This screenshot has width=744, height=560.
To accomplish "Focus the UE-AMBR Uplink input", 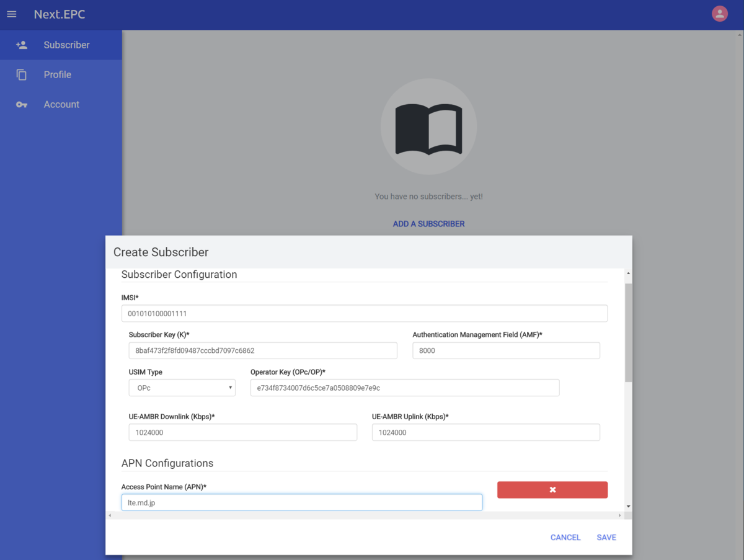I will (486, 432).
